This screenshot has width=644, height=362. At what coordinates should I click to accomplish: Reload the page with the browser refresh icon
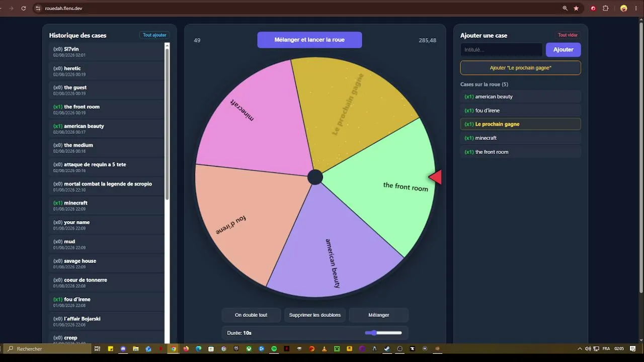point(23,9)
